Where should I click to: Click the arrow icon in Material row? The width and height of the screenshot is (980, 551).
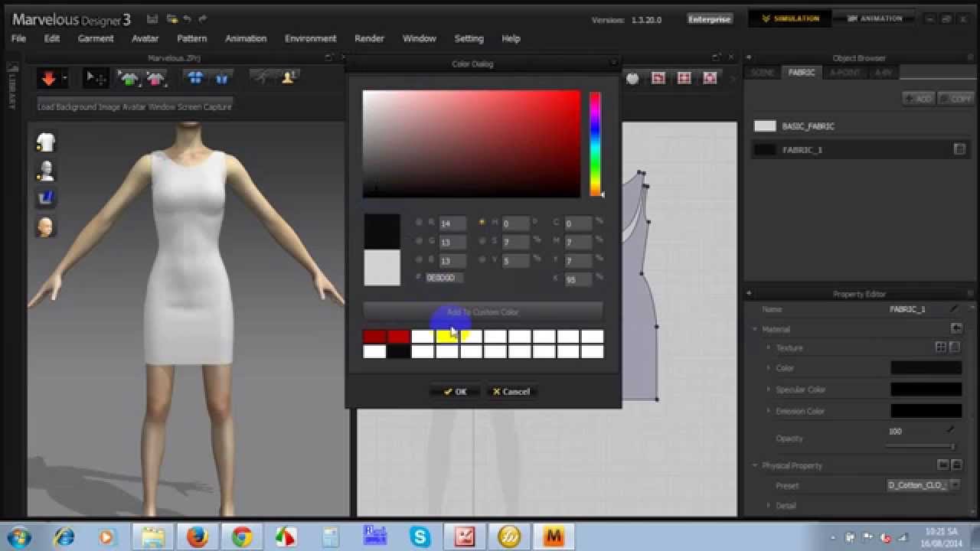tap(956, 328)
